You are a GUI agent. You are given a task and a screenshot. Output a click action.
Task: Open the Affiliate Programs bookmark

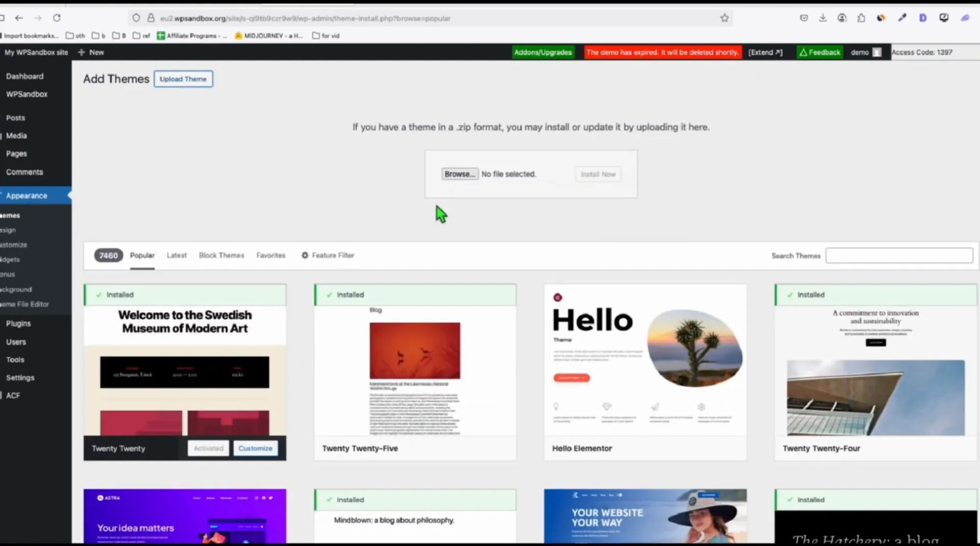point(192,36)
